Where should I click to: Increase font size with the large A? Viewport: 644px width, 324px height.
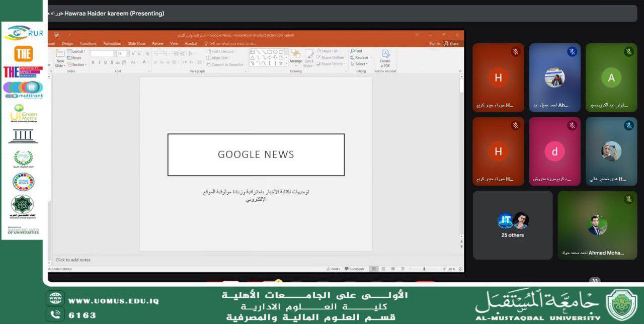pos(133,53)
